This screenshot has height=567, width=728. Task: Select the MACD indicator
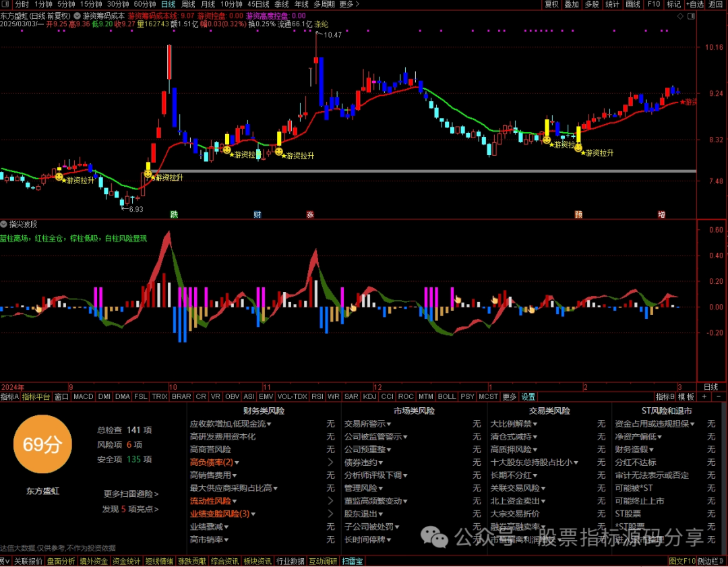point(84,396)
